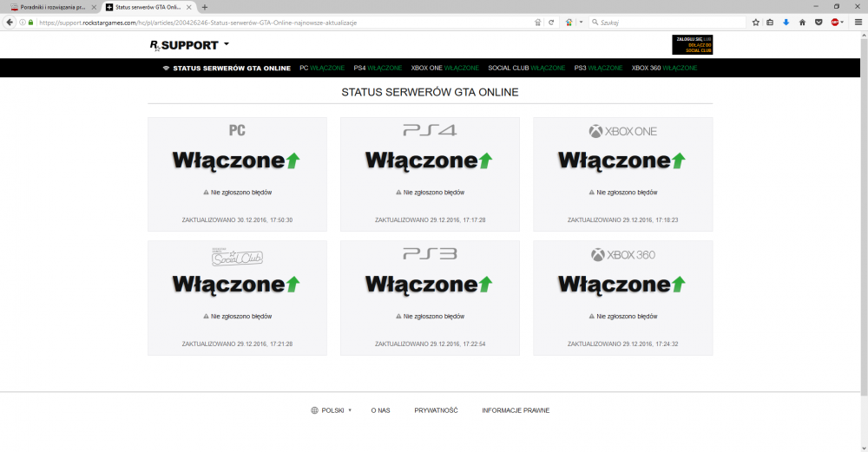The image size is (868, 452).
Task: Click the PC logo in first card
Action: pyautogui.click(x=237, y=130)
